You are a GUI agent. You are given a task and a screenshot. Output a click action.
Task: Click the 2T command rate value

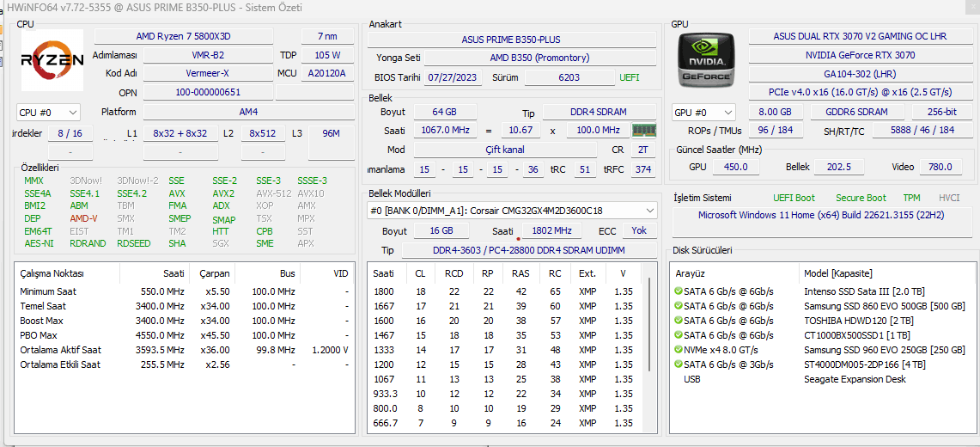click(643, 150)
